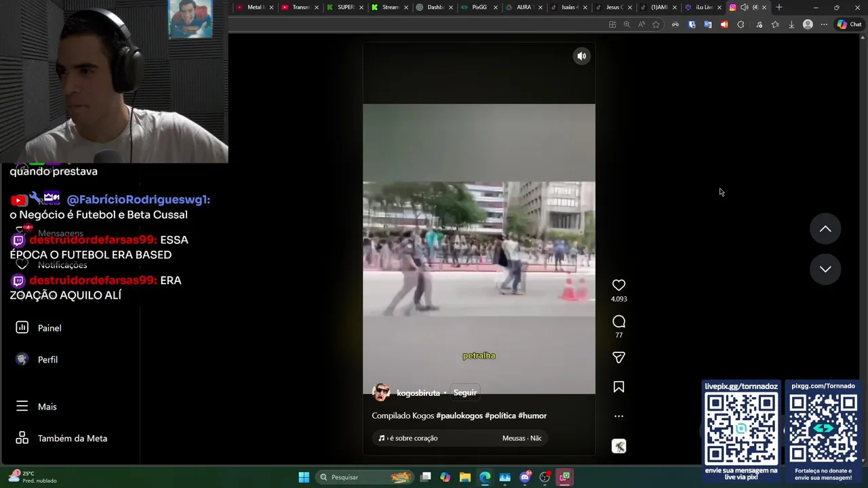
Task: Open Discord from the taskbar
Action: click(525, 477)
